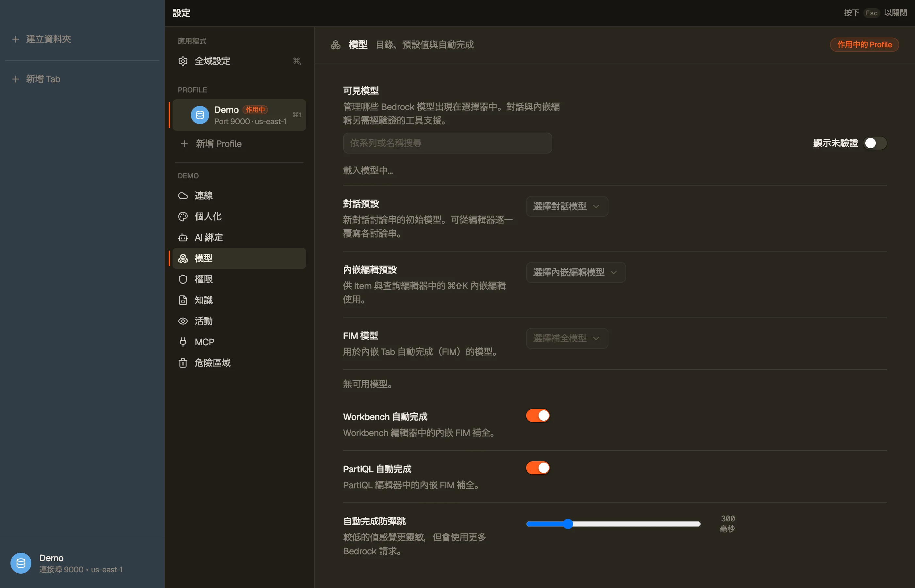
Task: Click the eye icon for 活動
Action: (x=183, y=321)
